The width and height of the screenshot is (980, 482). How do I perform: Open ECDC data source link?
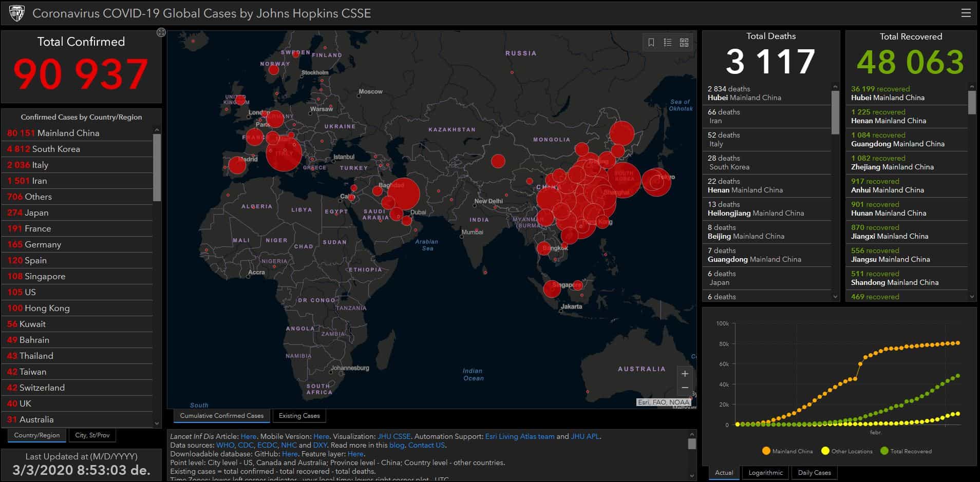point(267,445)
